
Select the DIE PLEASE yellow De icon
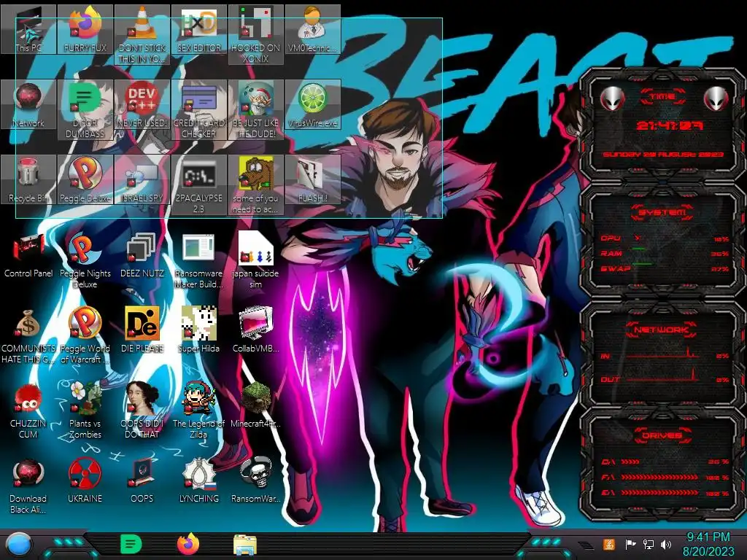[142, 330]
